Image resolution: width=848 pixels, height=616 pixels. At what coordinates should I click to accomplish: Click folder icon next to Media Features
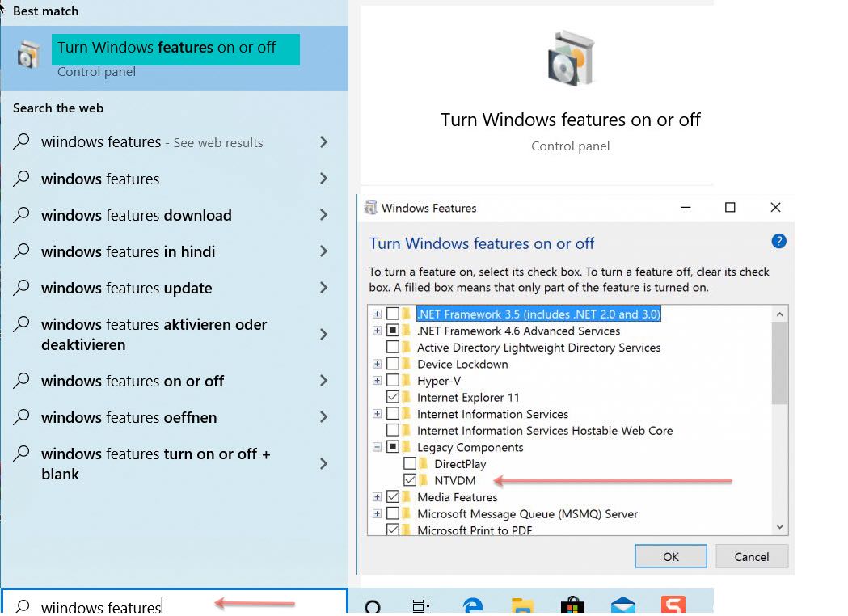[x=406, y=496]
